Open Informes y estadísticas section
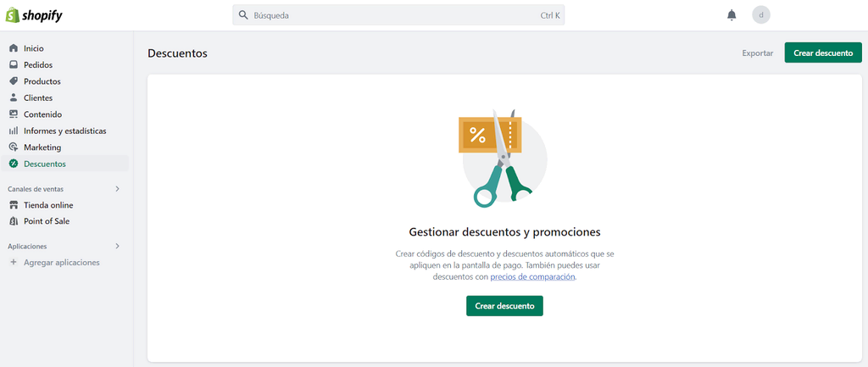The height and width of the screenshot is (367, 868). [64, 131]
